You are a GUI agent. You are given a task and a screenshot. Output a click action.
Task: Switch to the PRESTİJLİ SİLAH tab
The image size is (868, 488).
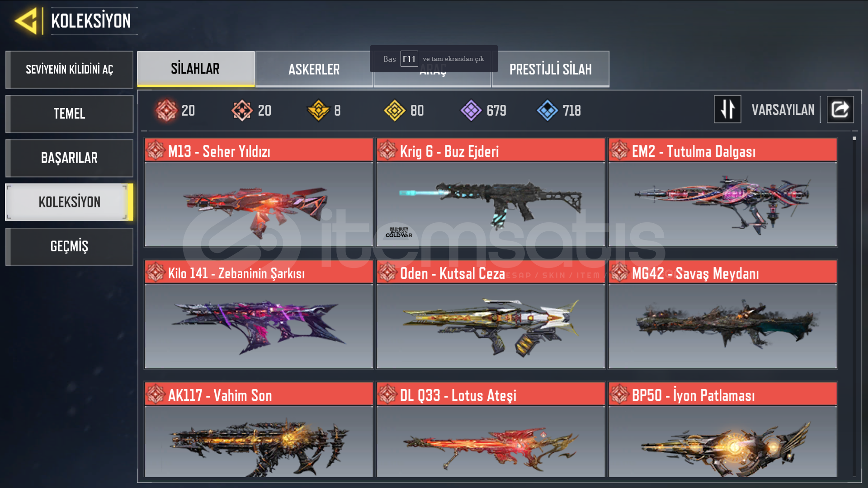551,69
